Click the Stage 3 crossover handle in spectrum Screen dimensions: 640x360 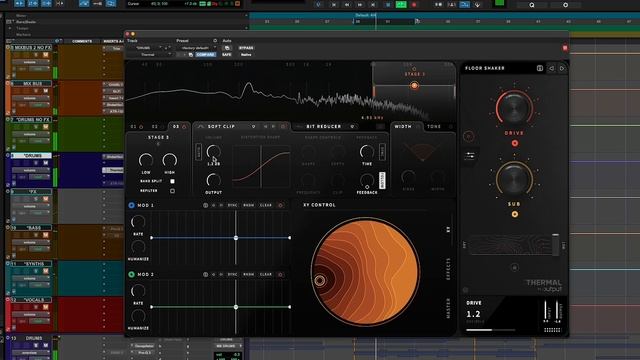tap(414, 86)
